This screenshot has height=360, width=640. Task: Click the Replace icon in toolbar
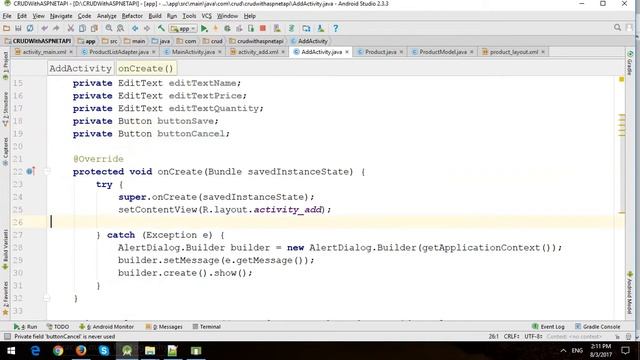pos(120,28)
